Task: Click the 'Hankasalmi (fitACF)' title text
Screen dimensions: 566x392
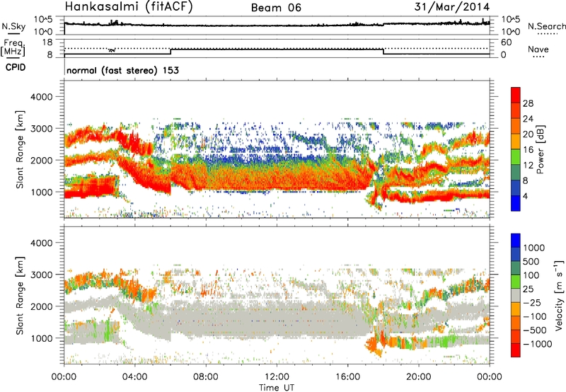Action: click(x=129, y=7)
